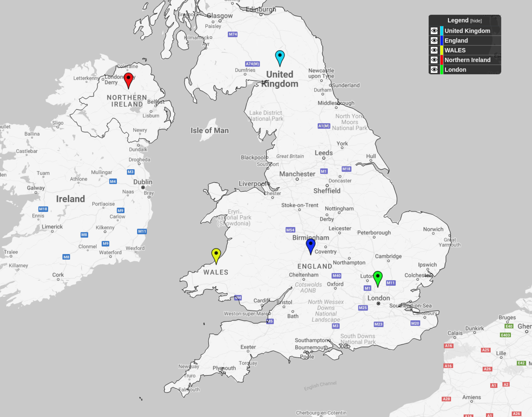Click WALES legend label
Screen dimensions: 532x417
point(455,50)
